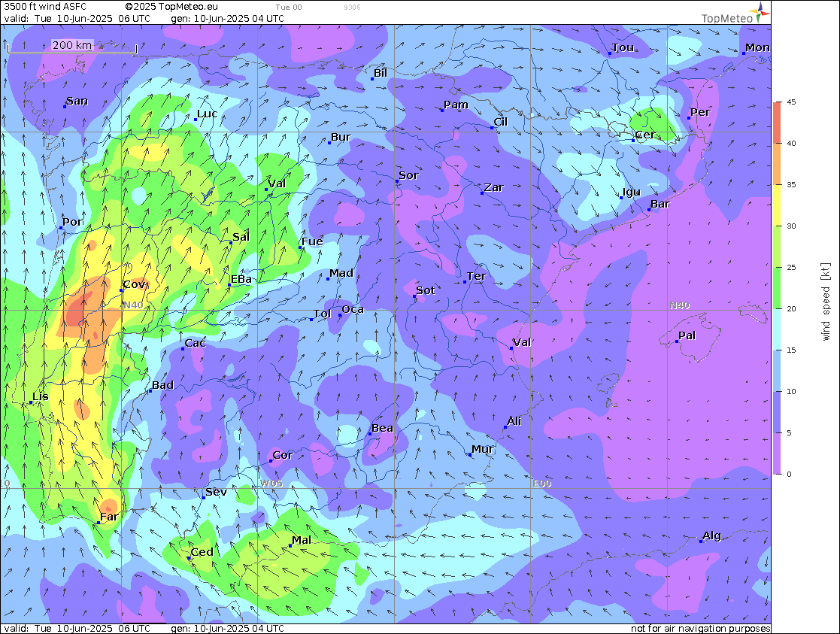This screenshot has width=840, height=634.
Task: Click the 'not for air navigation purposes' notice
Action: click(700, 628)
